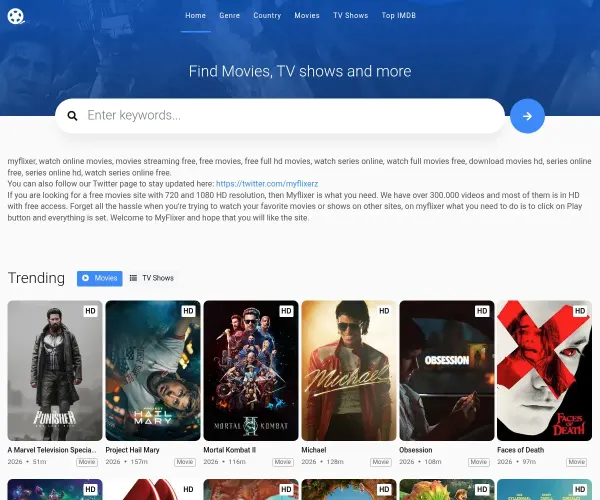Screen dimensions: 600x500
Task: Open the Obsession movie poster
Action: pos(447,370)
